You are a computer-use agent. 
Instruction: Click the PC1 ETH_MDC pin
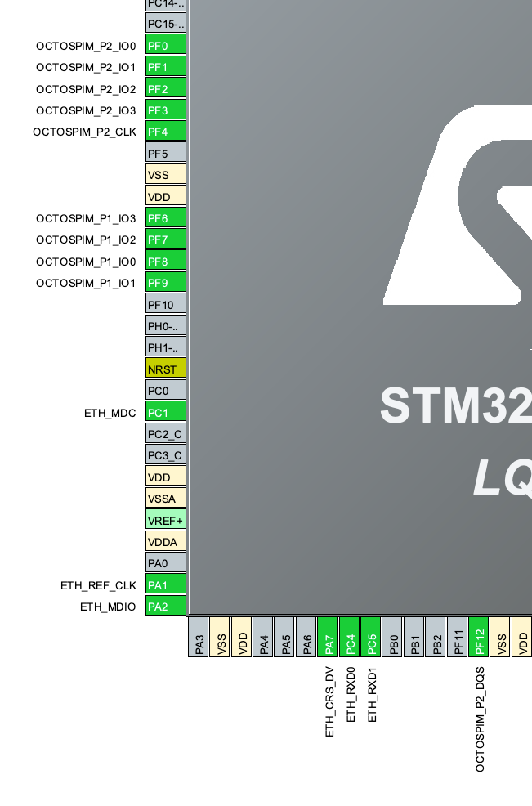point(166,412)
